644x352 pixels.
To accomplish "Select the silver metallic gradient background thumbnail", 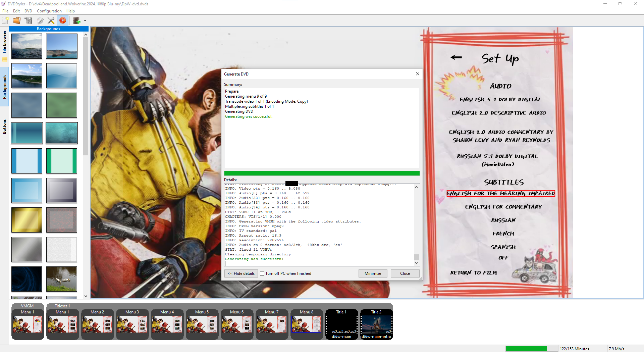I will coord(27,249).
